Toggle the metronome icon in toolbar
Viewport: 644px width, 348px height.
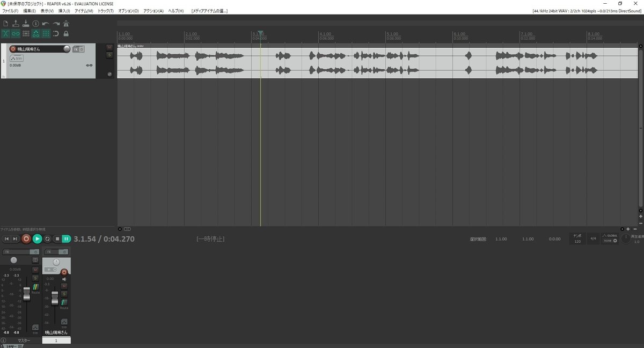[66, 24]
